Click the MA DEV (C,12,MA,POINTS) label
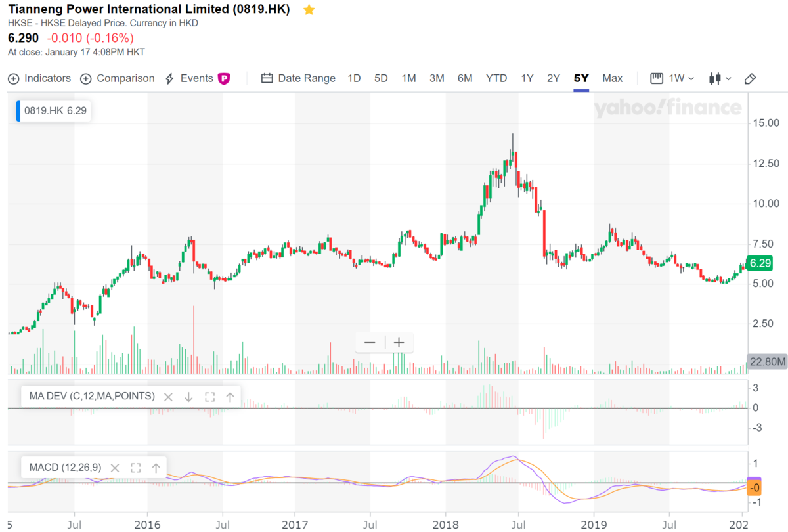 pyautogui.click(x=92, y=396)
